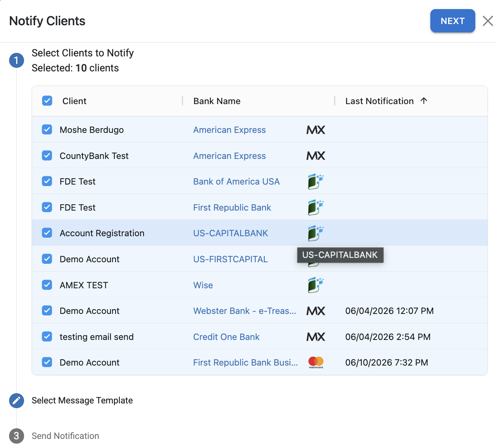This screenshot has height=448, width=497.
Task: Open US-FIRSTCAPITAL link
Action: pos(230,259)
